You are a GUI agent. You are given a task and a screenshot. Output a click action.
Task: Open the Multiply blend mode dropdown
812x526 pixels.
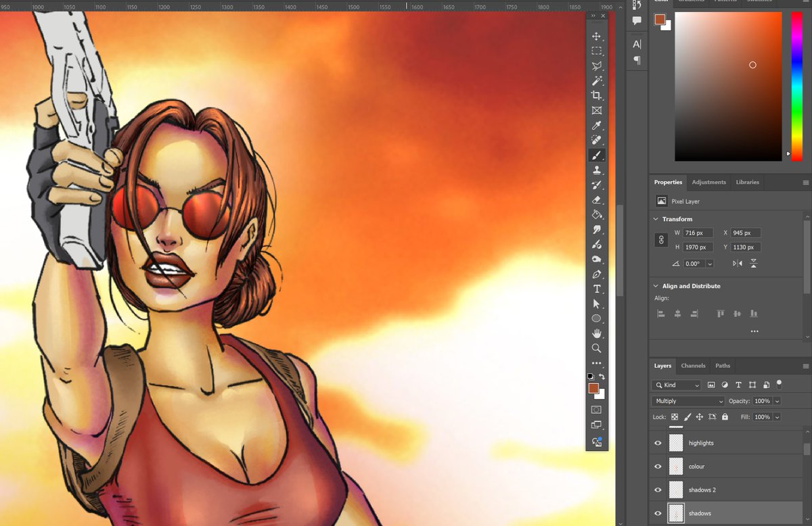coord(688,401)
